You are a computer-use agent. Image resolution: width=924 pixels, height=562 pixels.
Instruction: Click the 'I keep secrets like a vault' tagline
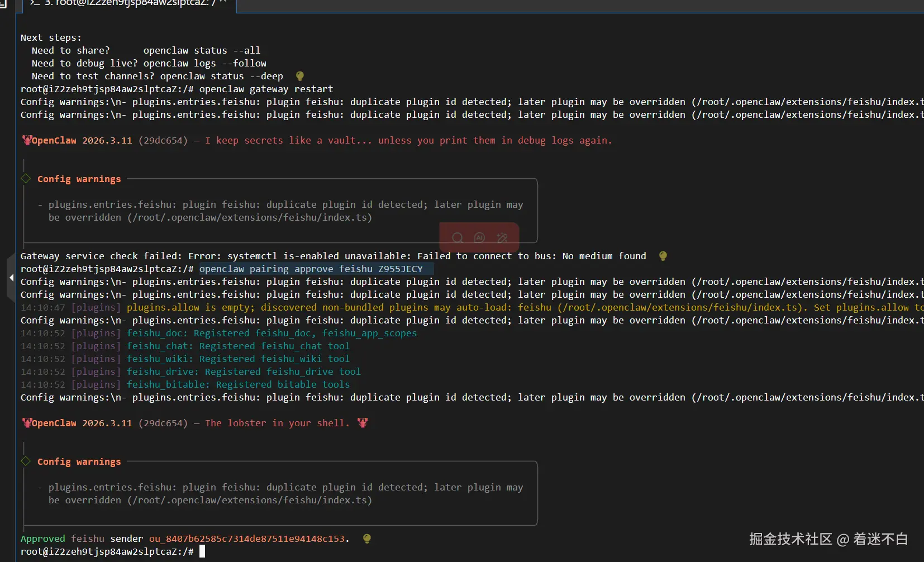pos(408,140)
